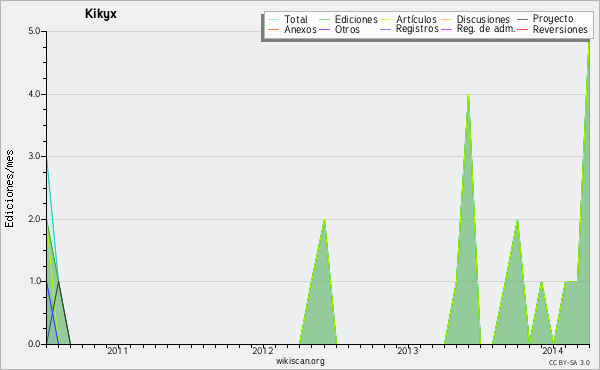Select the 'Ediciones' legend label
The width and height of the screenshot is (600, 370).
(x=356, y=19)
